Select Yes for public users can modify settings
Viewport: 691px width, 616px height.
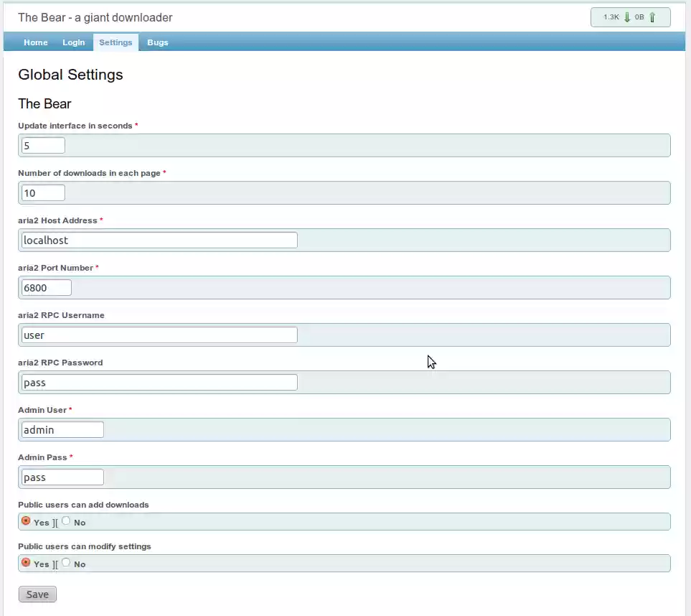point(26,562)
